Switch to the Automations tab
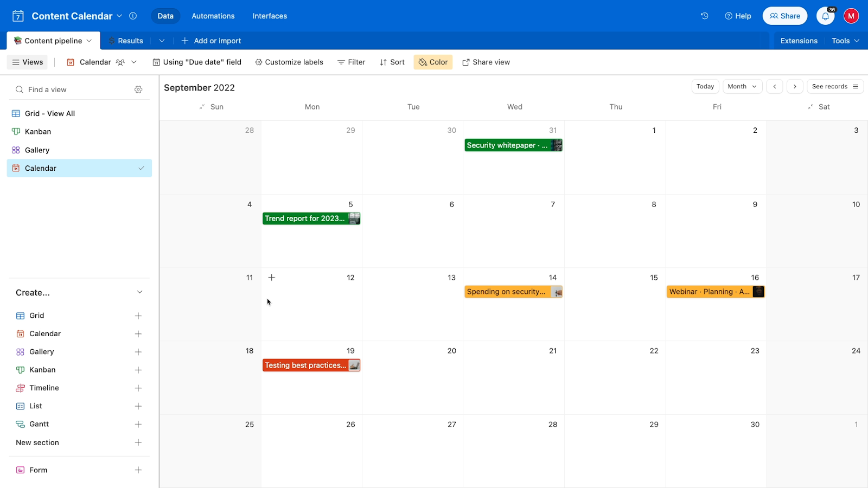Viewport: 868px width, 488px height. click(213, 16)
